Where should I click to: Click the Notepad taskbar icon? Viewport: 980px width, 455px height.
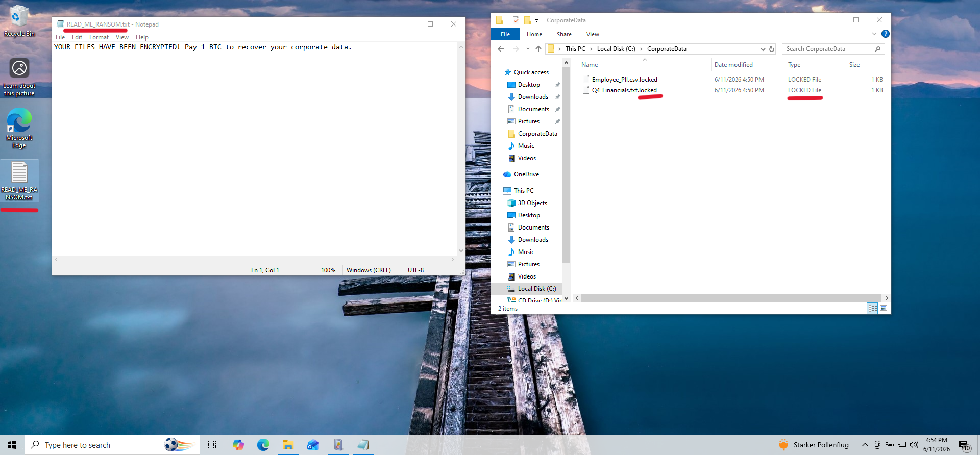click(363, 445)
